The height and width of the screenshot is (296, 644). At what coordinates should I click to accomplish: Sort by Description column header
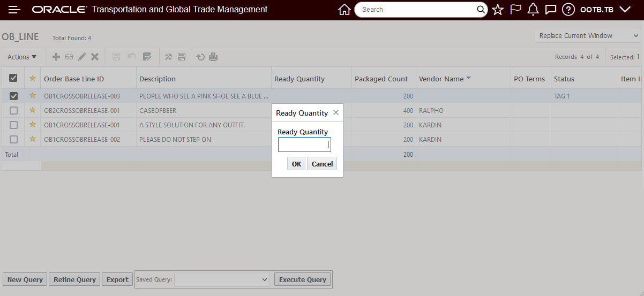pos(158,79)
